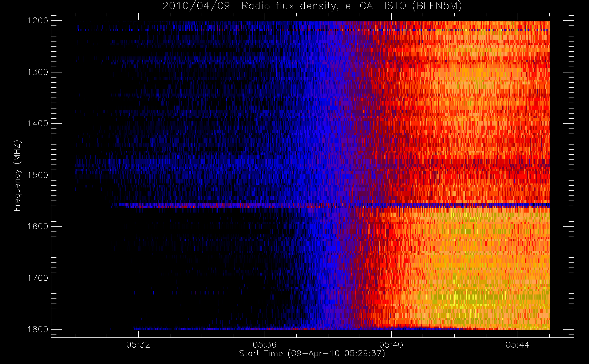The height and width of the screenshot is (364, 589).
Task: Click the 05:36 time tick label
Action: [x=265, y=345]
